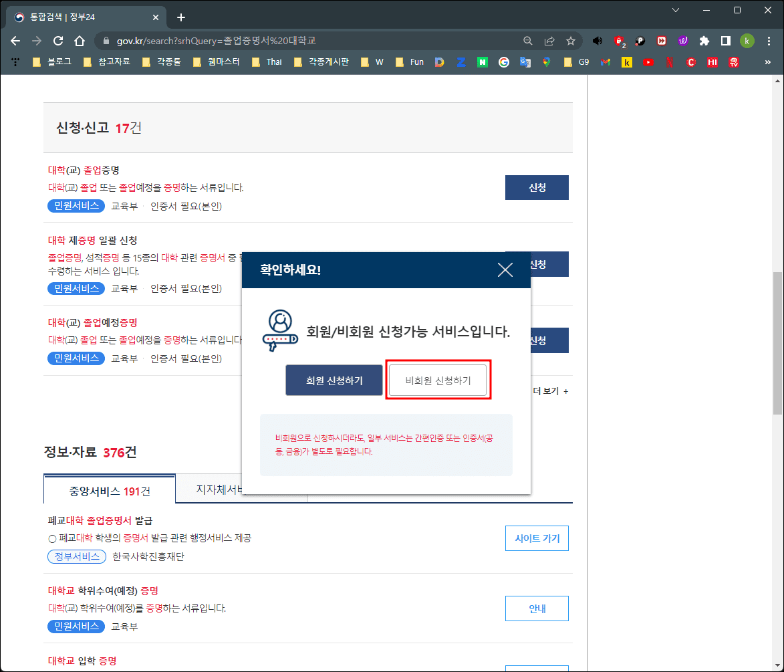The image size is (784, 672).
Task: Expand the bookmarks overflow chevron
Action: pos(769,62)
